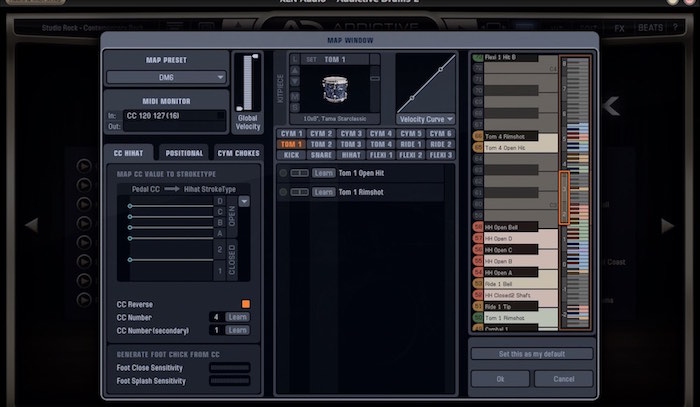The height and width of the screenshot is (407, 700).
Task: Click the orange range box on the mini keyboard
Action: coord(564,197)
